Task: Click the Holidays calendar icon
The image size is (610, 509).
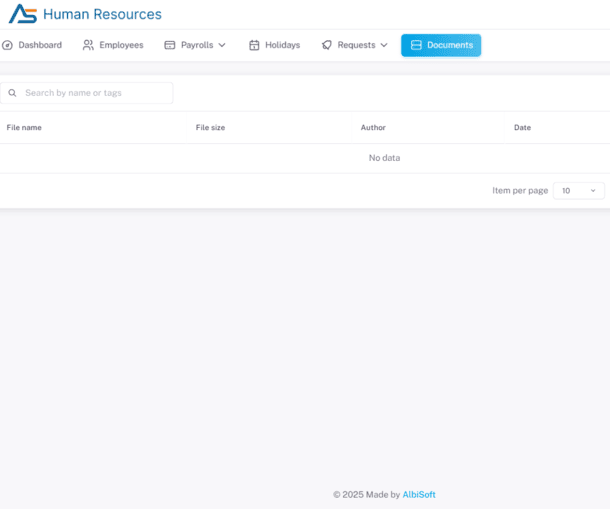Action: [254, 45]
